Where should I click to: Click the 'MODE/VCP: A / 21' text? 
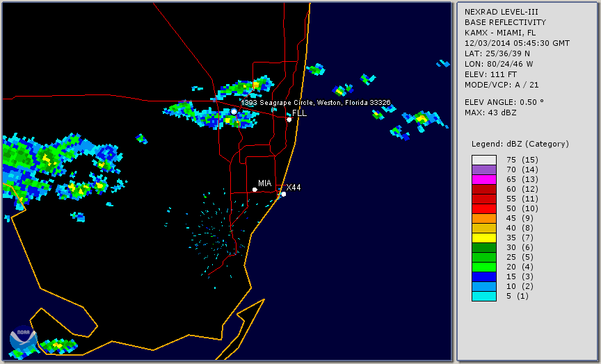click(502, 85)
